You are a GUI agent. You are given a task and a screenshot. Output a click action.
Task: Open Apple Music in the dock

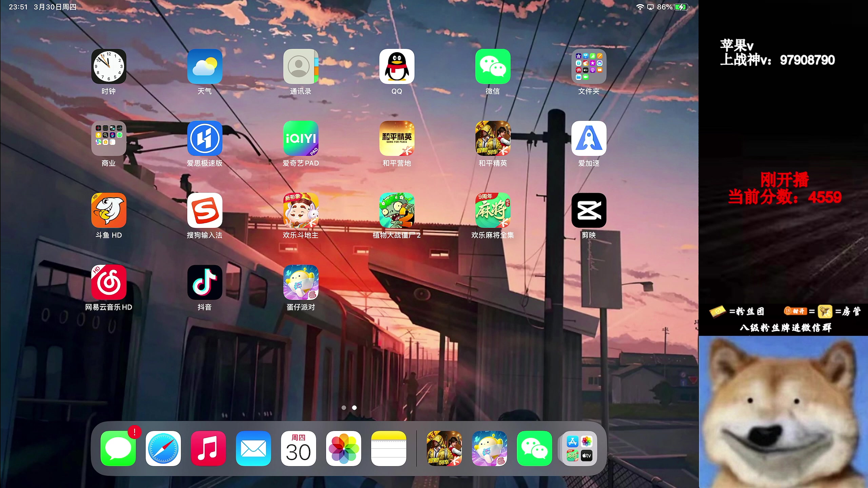[x=208, y=448]
